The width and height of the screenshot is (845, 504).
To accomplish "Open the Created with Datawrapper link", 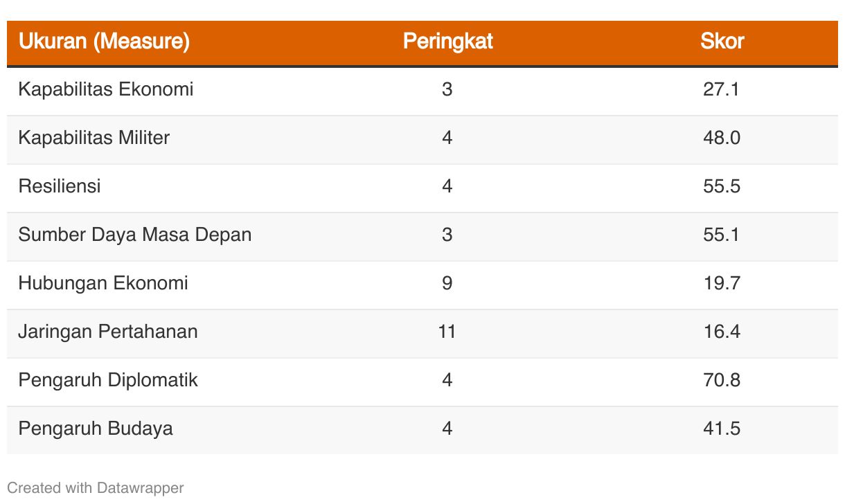I will coord(96,487).
